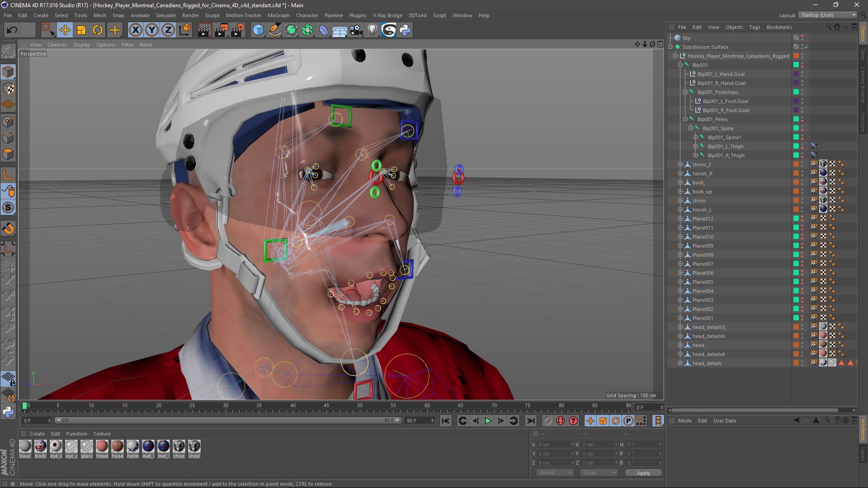The height and width of the screenshot is (488, 868).
Task: Switch to Texture mode
Action: [x=8, y=89]
